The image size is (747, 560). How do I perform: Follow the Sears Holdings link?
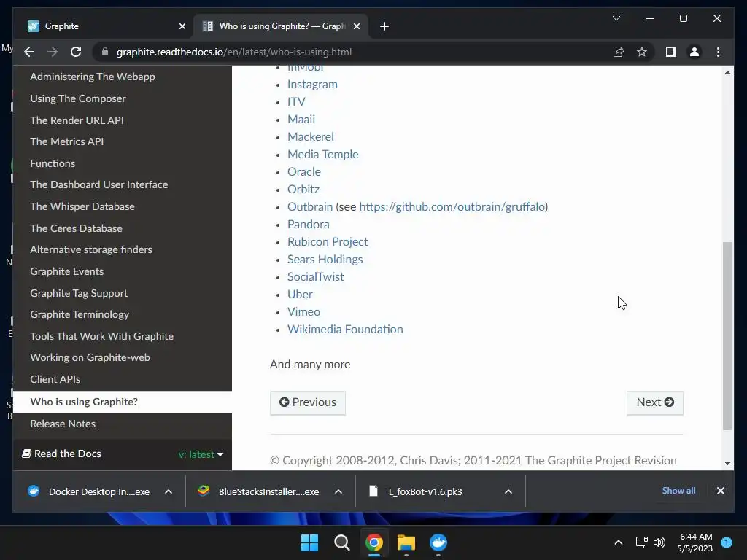pos(325,259)
